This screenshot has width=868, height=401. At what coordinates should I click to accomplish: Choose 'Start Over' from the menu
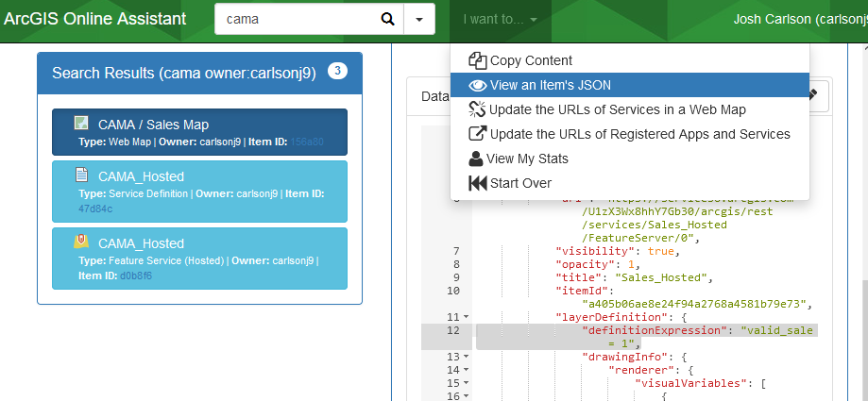(520, 183)
